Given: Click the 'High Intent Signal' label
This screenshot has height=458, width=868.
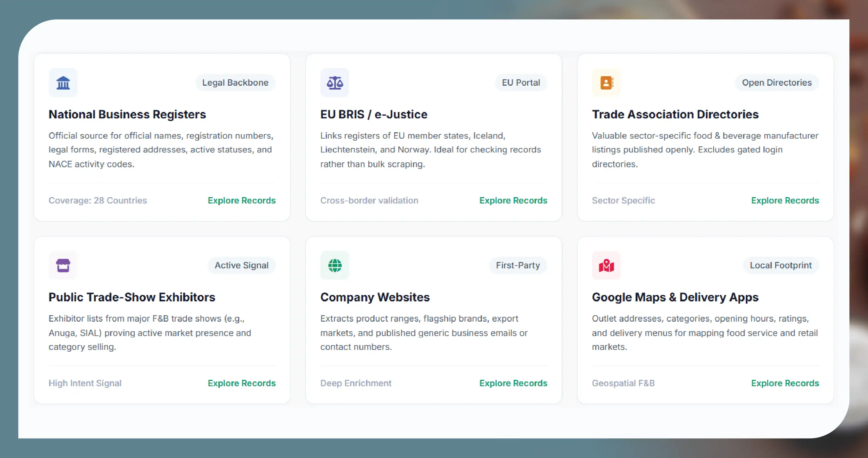Looking at the screenshot, I should (85, 383).
